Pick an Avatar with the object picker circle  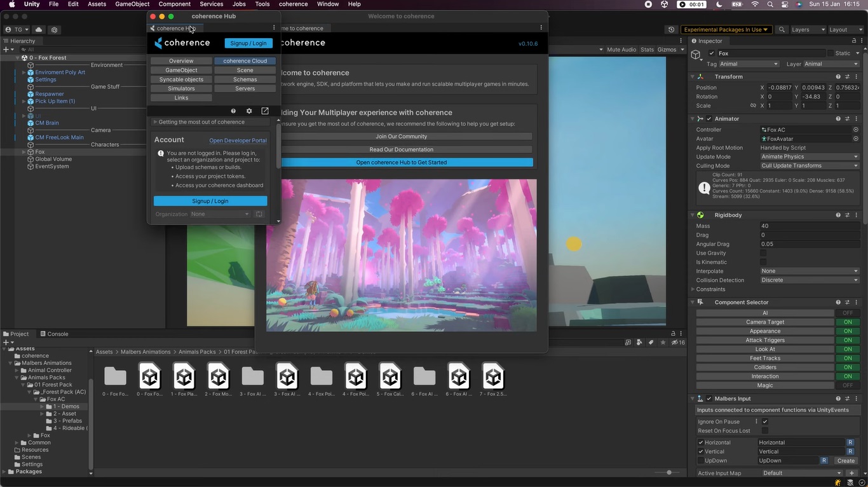click(x=856, y=139)
